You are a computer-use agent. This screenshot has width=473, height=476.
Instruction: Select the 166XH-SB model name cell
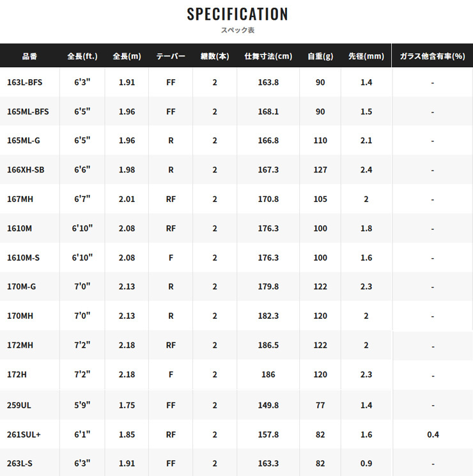[x=25, y=170]
